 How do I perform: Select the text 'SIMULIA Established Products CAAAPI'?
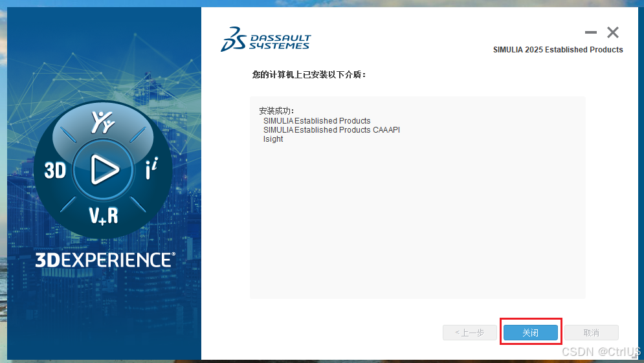331,130
